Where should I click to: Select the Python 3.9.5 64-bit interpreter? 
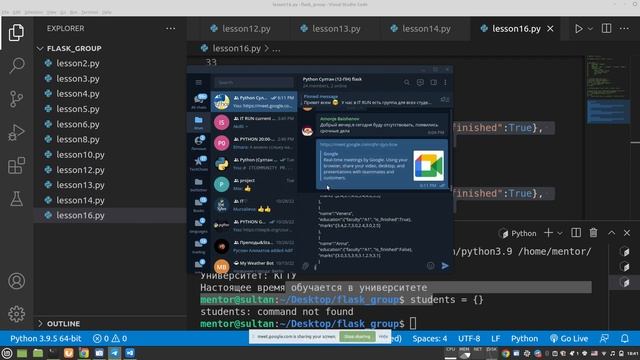(x=46, y=339)
